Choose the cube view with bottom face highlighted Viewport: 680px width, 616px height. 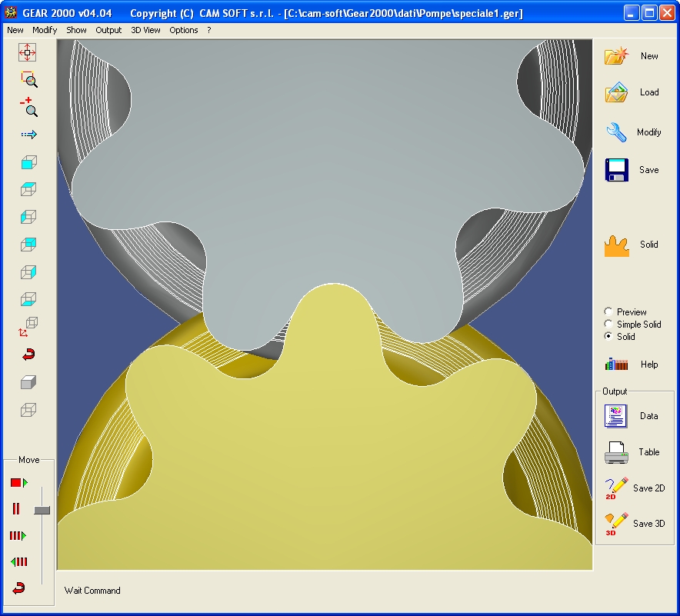pyautogui.click(x=28, y=299)
